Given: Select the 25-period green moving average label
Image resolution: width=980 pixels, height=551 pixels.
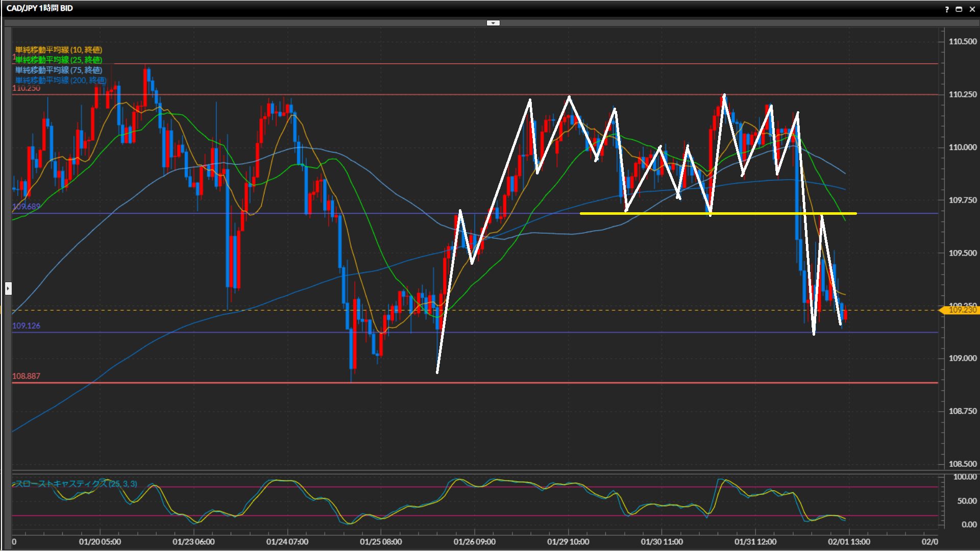Looking at the screenshot, I should 59,60.
